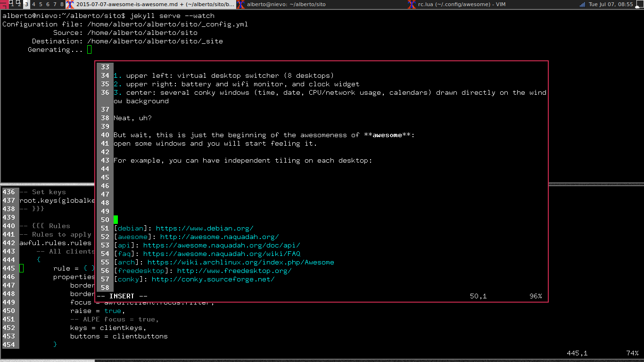Switch to virtual desktop tag 8
Screen dimensions: 644x362
coord(62,4)
